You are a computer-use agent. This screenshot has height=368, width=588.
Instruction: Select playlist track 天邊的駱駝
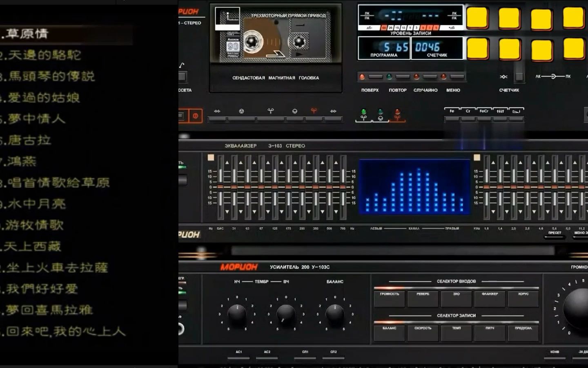[x=44, y=55]
